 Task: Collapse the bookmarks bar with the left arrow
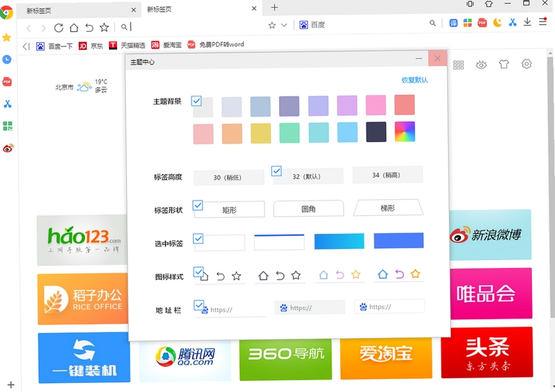(26, 46)
